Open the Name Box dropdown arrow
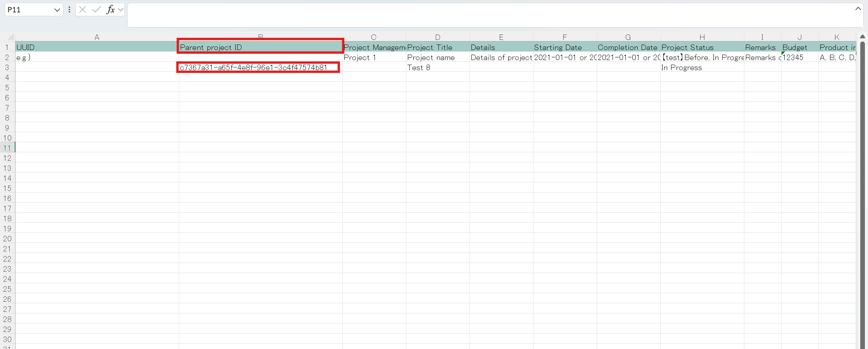The height and width of the screenshot is (349, 868). (57, 10)
